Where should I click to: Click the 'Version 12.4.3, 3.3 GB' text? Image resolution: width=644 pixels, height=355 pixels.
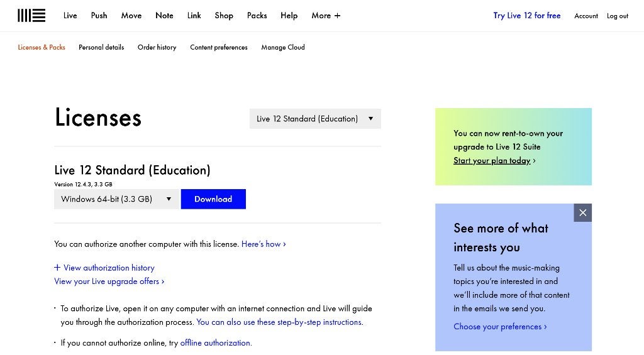click(x=84, y=184)
